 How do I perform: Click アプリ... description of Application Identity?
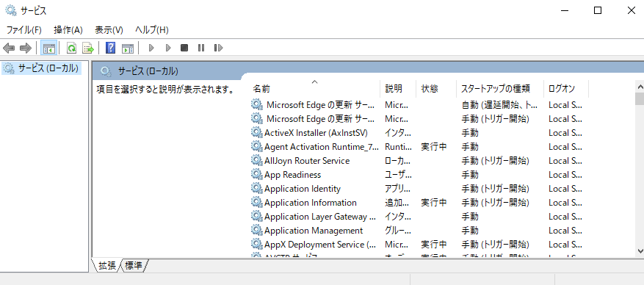[398, 189]
